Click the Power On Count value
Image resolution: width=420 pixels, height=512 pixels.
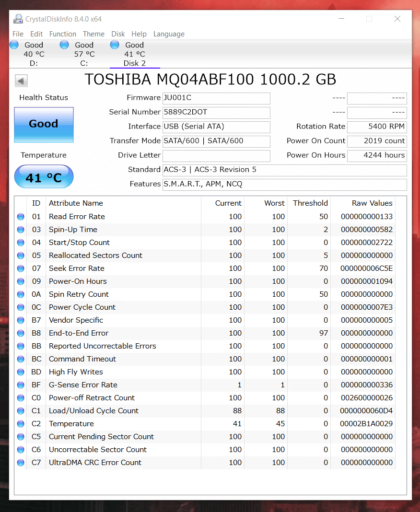click(377, 141)
